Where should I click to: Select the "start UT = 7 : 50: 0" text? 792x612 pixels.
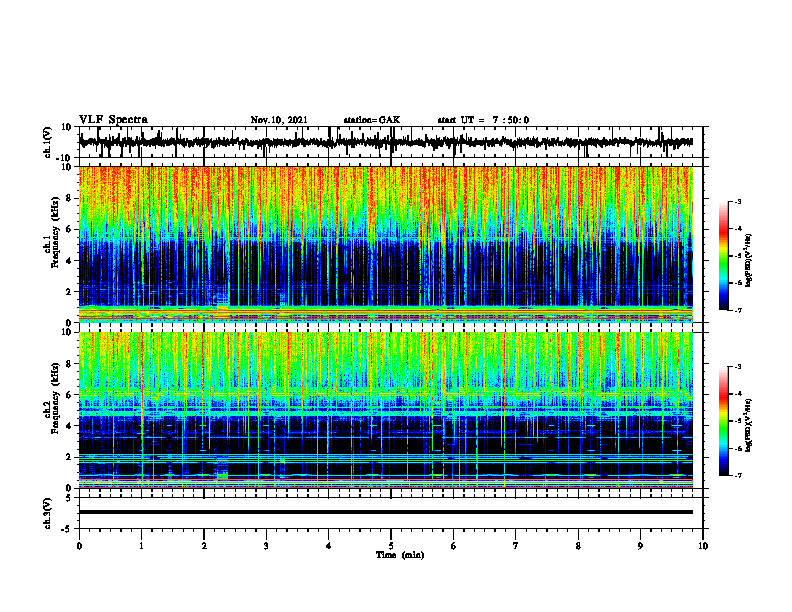[483, 120]
